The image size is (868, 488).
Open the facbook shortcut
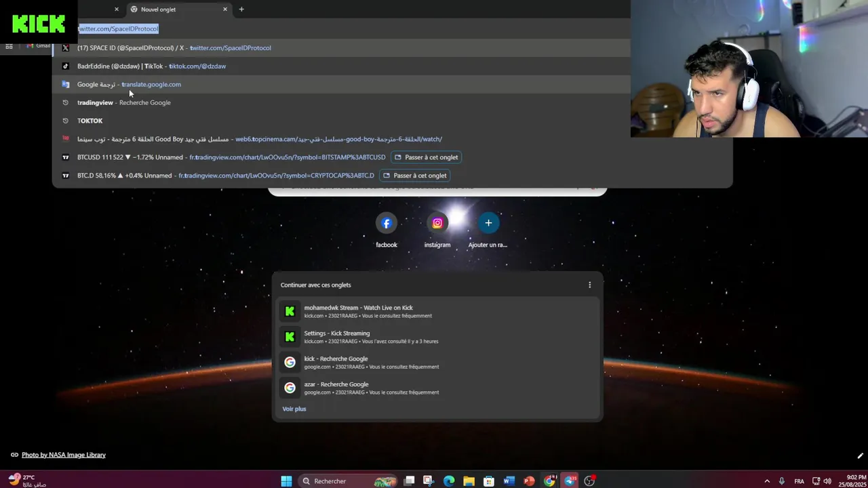point(387,230)
